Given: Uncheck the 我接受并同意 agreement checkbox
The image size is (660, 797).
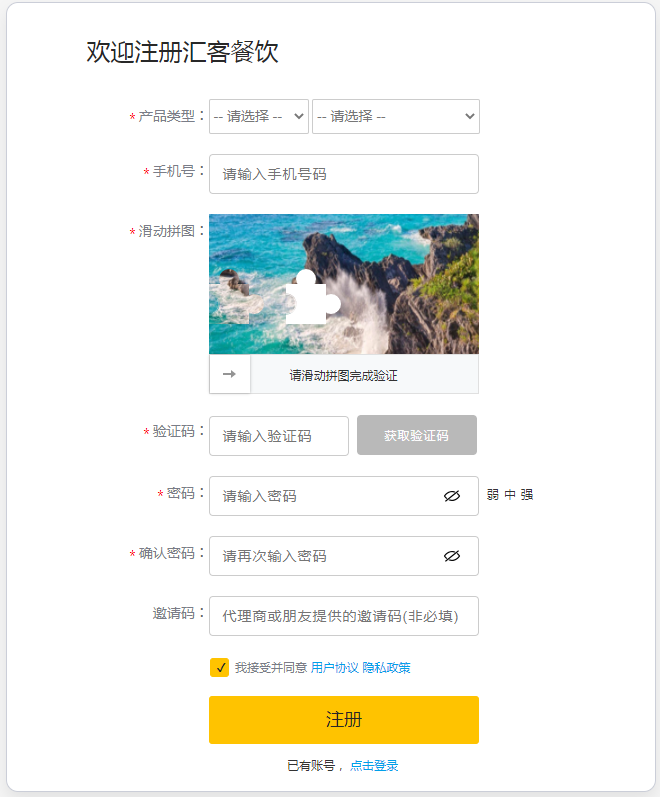Looking at the screenshot, I should point(219,667).
